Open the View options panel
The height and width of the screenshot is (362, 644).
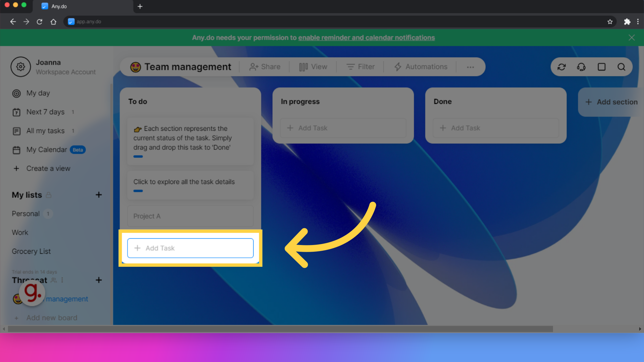pyautogui.click(x=313, y=67)
